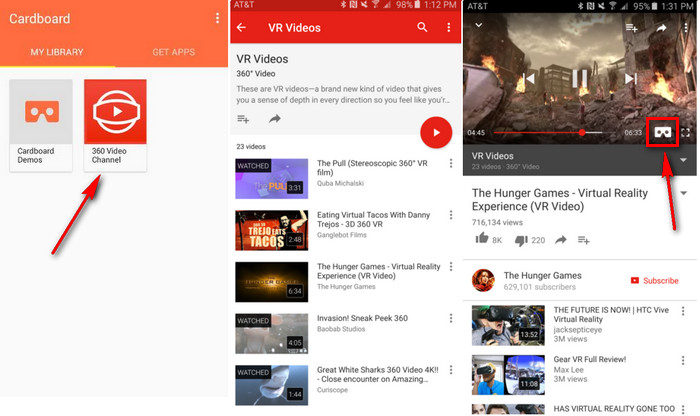The height and width of the screenshot is (416, 700).
Task: Open the Cardboard app overflow menu
Action: pyautogui.click(x=217, y=18)
